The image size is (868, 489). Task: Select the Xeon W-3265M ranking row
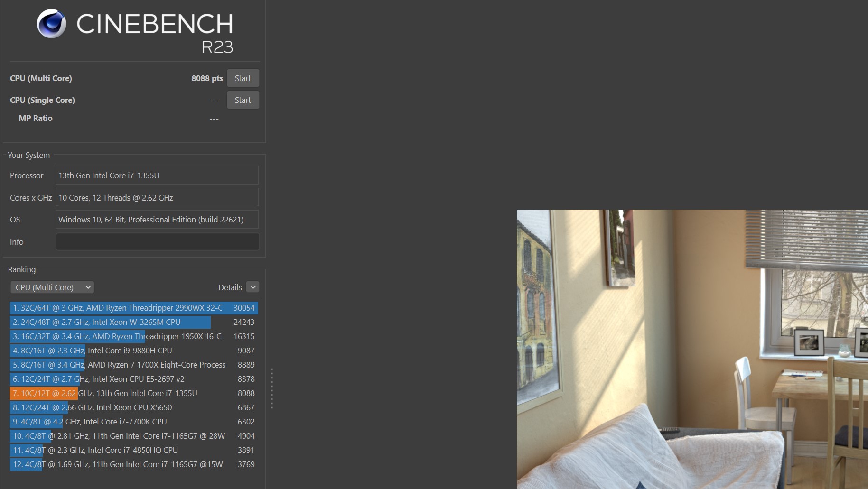point(133,322)
